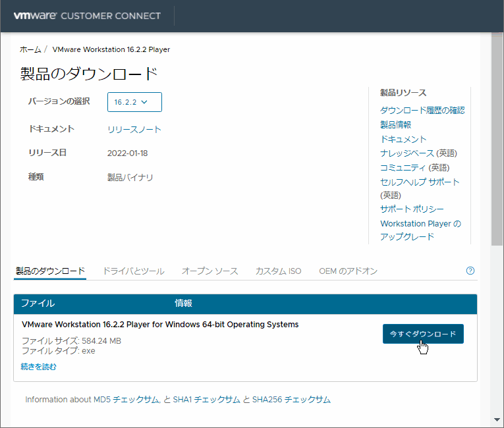
Task: Click the VMware Customer Connect logo
Action: 87,16
